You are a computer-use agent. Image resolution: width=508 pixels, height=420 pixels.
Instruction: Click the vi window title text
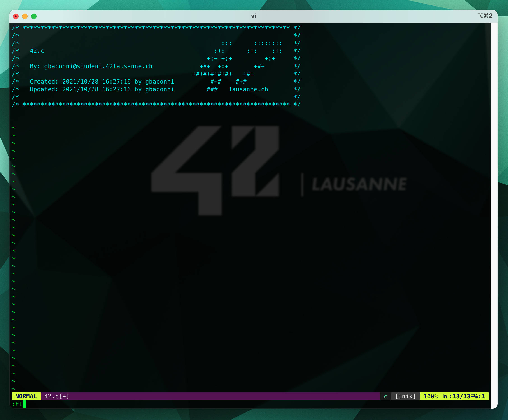point(253,16)
